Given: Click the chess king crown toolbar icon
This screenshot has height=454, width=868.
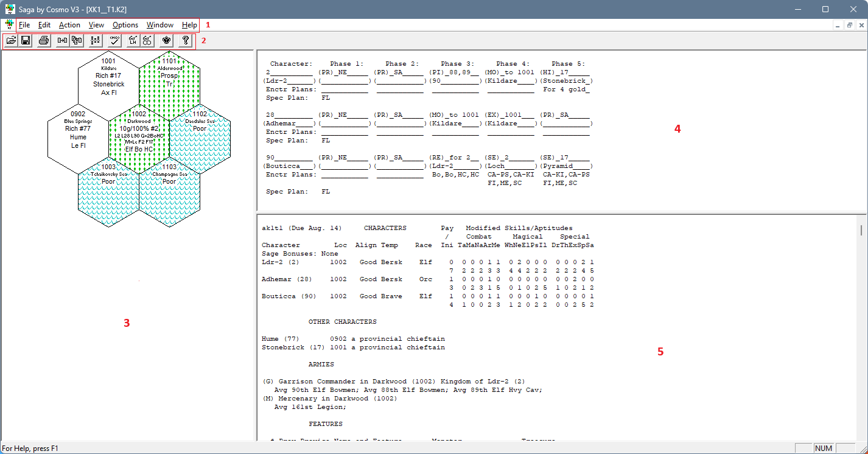Looking at the screenshot, I should [166, 41].
